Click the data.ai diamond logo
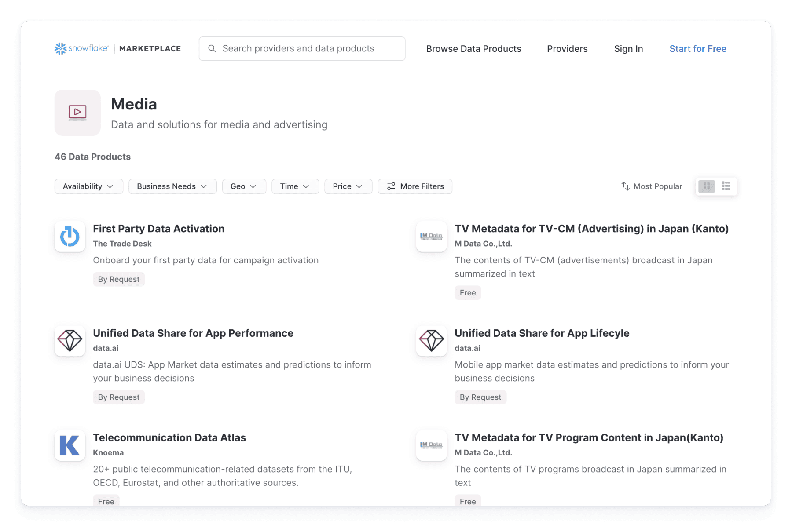 70,341
